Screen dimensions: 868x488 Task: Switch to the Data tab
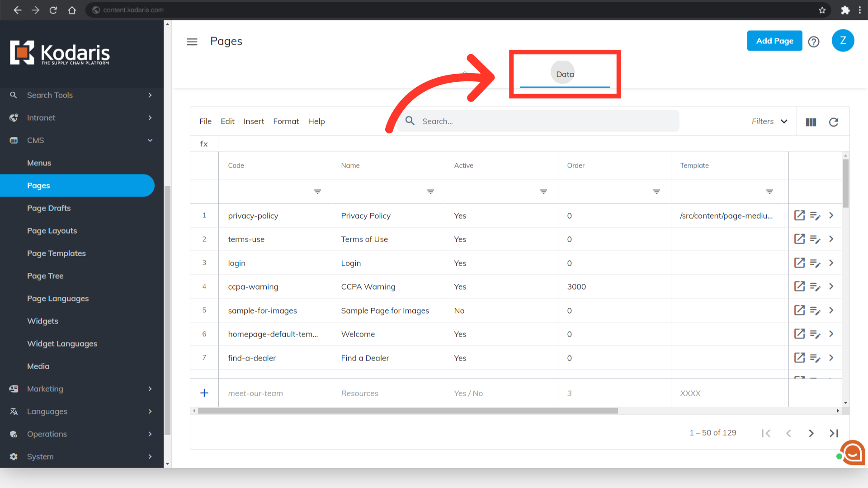(565, 75)
